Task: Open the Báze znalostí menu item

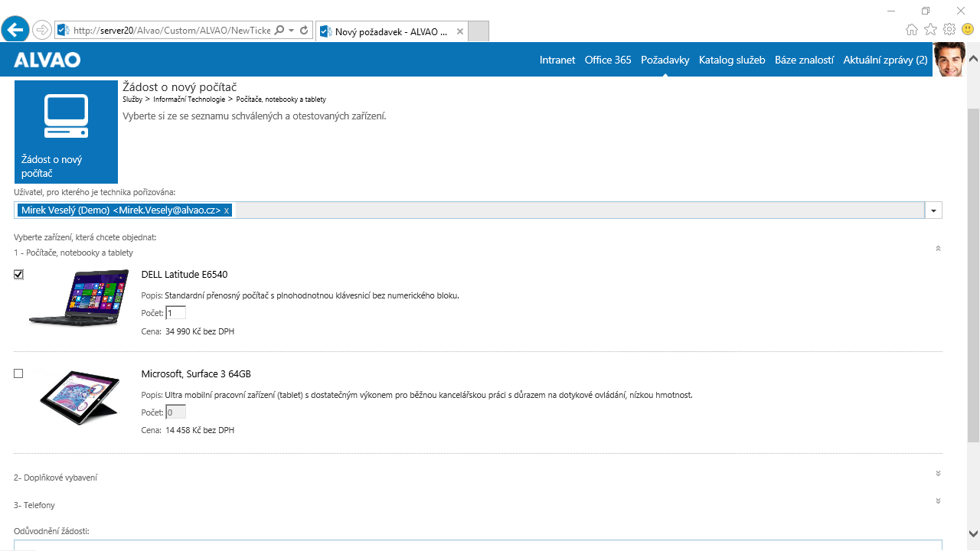Action: coord(804,60)
